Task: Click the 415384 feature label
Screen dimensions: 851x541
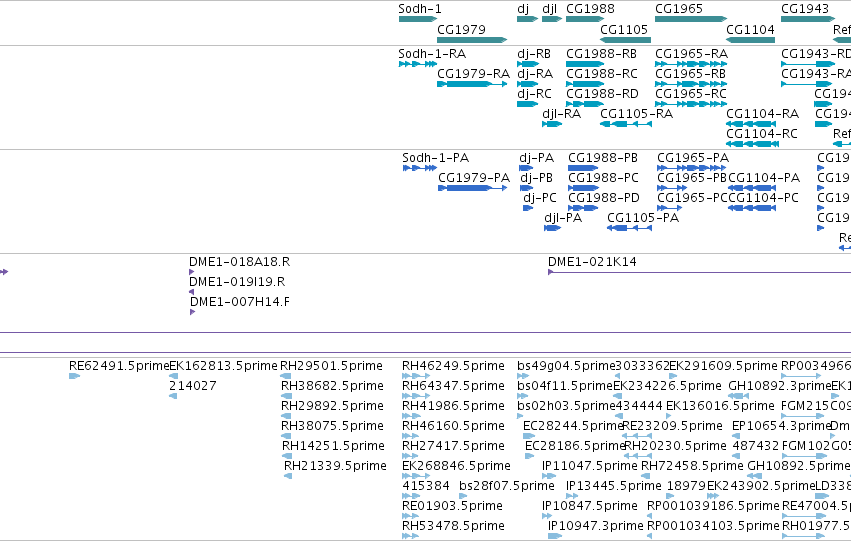Action: coord(426,487)
